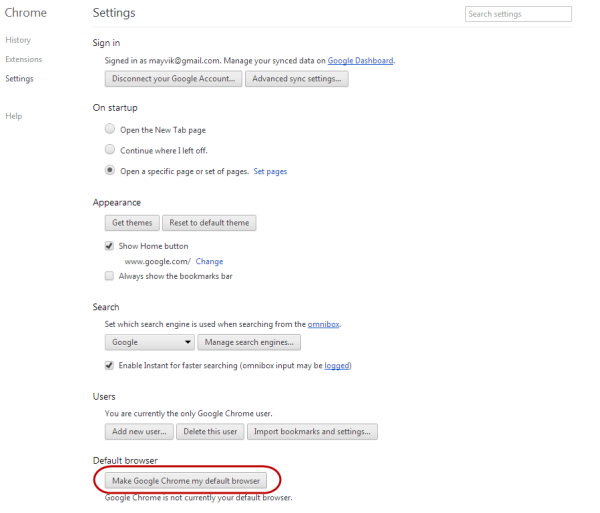Screen dimensions: 600x513
Task: Select Open the New Tab page option
Action: click(110, 129)
